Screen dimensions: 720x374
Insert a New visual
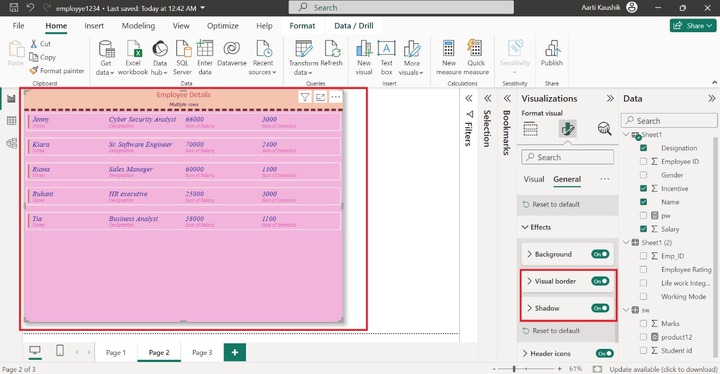(364, 57)
